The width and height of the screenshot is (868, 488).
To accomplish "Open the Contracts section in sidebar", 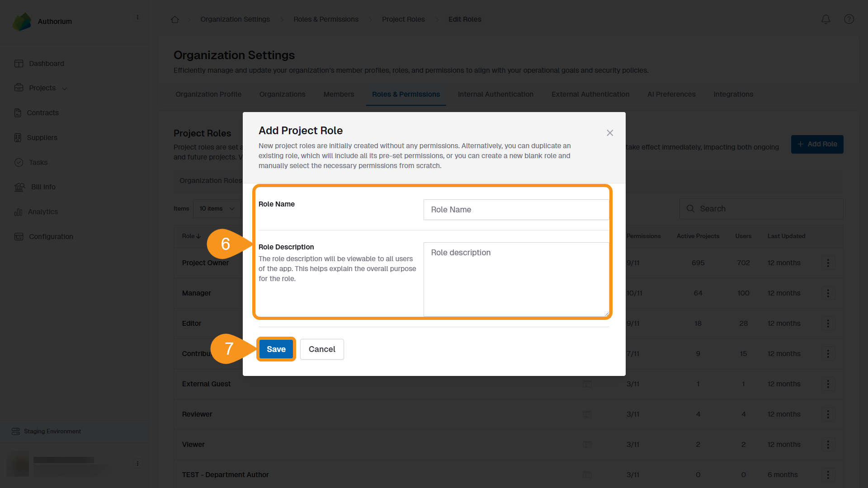I will click(43, 113).
